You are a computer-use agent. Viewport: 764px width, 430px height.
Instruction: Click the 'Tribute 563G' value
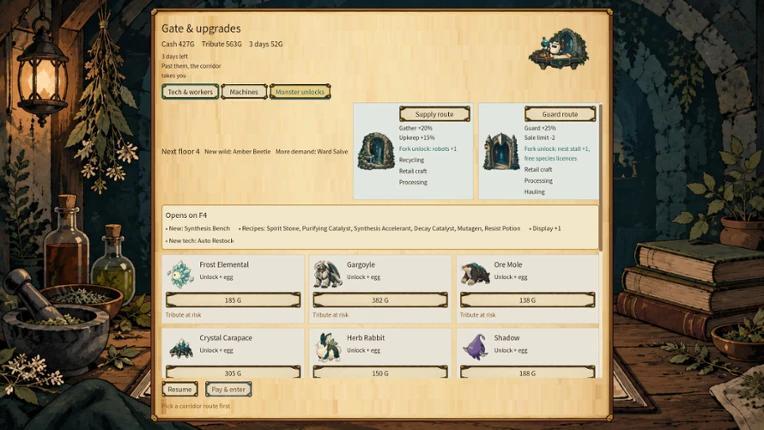222,44
